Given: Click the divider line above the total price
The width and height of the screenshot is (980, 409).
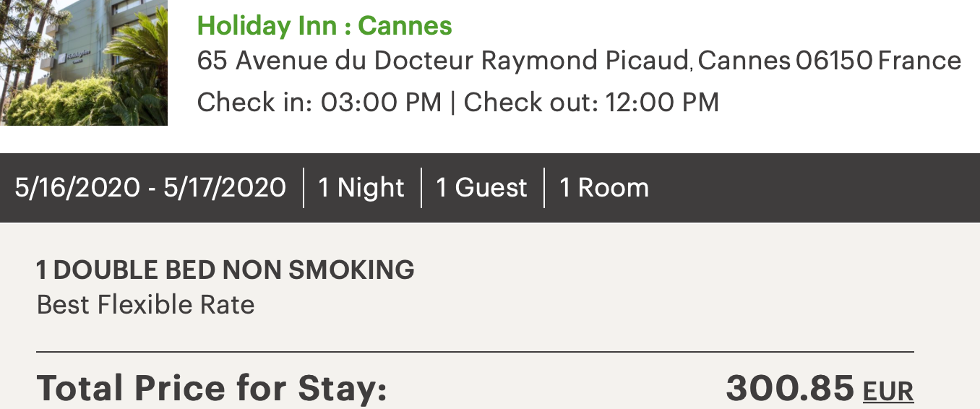Looking at the screenshot, I should [475, 352].
